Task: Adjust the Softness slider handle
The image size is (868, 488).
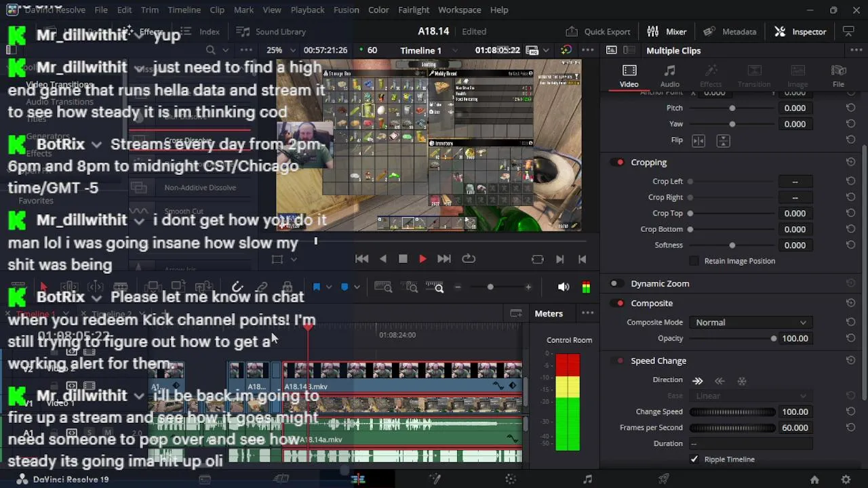Action: click(732, 245)
